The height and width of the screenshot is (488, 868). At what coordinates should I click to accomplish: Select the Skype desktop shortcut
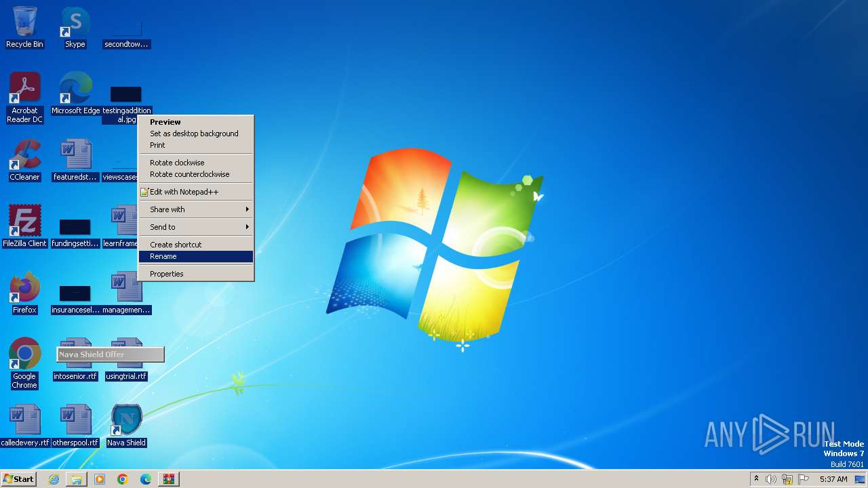[75, 27]
